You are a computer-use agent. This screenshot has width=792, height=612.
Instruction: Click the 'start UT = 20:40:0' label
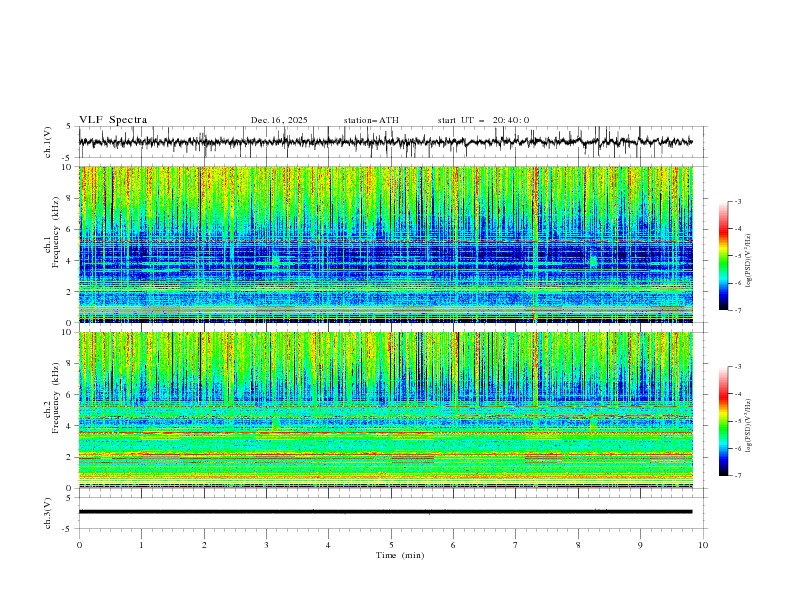483,120
